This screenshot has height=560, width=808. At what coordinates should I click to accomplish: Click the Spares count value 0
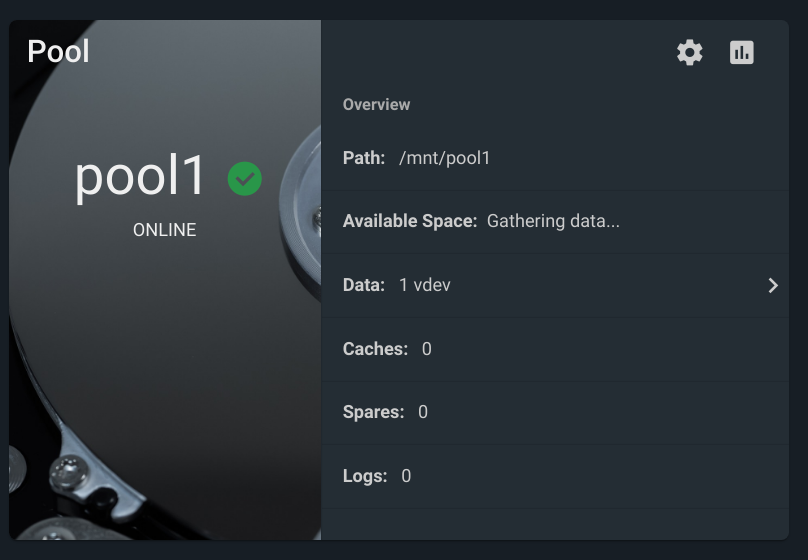pyautogui.click(x=423, y=412)
